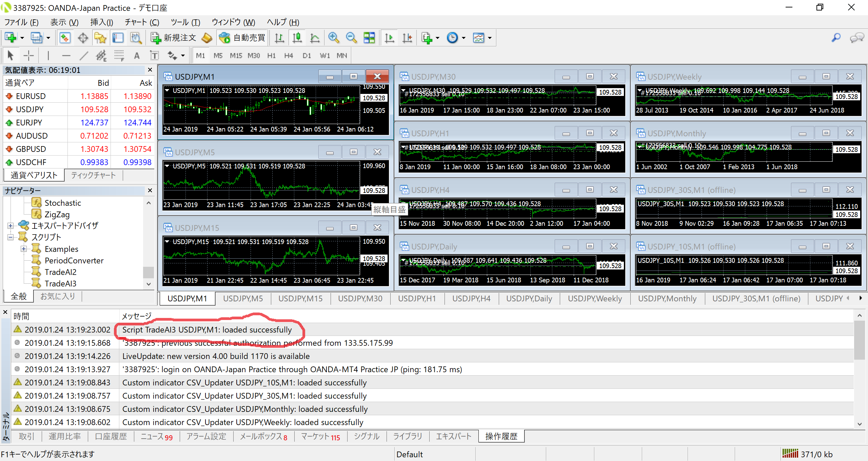Select the TradeAI3 script in Navigator
The height and width of the screenshot is (461, 868).
[x=60, y=283]
